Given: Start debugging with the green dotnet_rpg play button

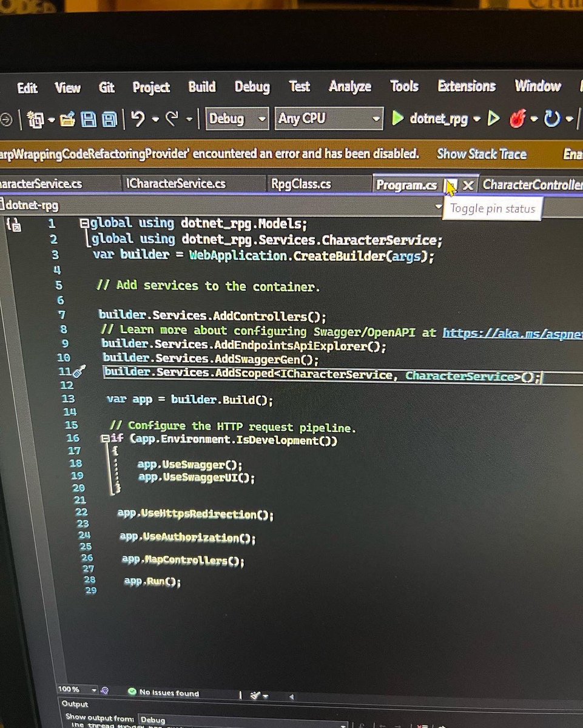Looking at the screenshot, I should point(399,118).
